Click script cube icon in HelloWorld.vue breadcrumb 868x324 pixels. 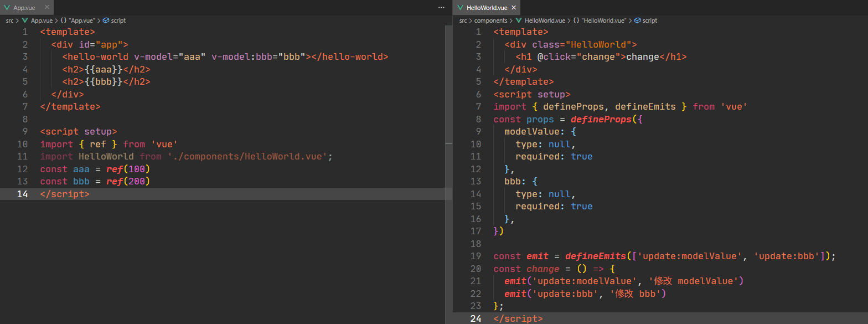click(x=638, y=20)
